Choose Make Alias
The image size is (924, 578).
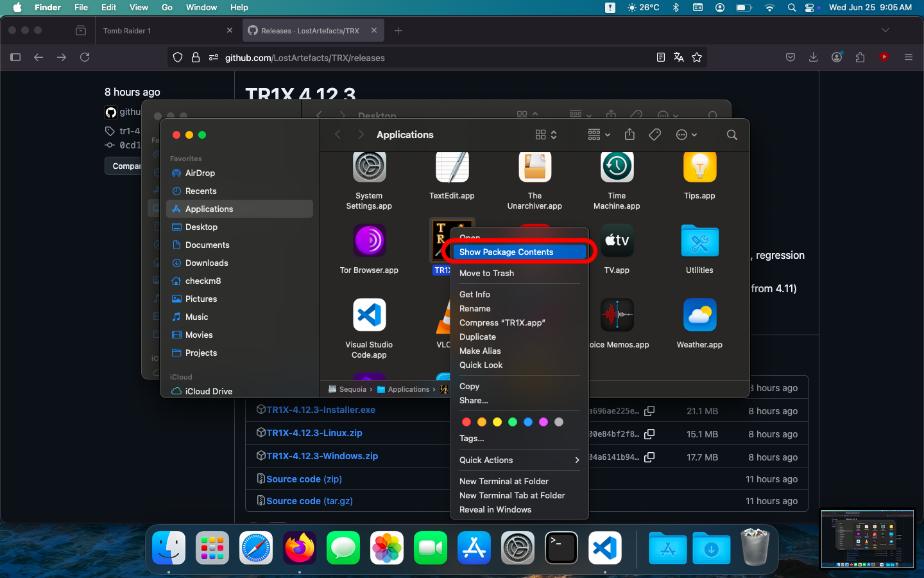point(520,351)
